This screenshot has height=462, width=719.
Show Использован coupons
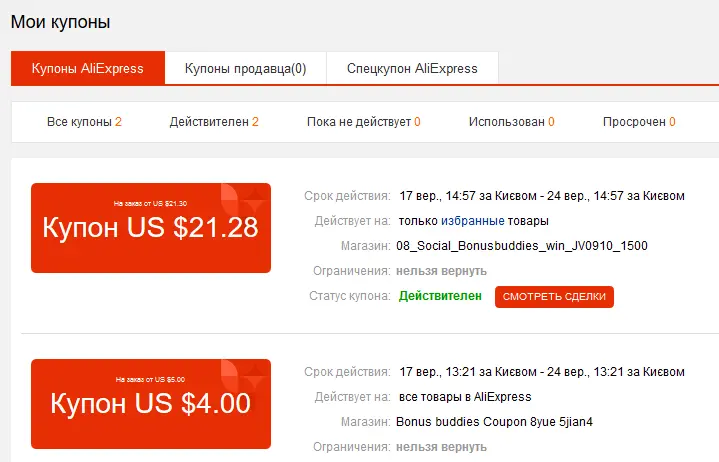(512, 122)
